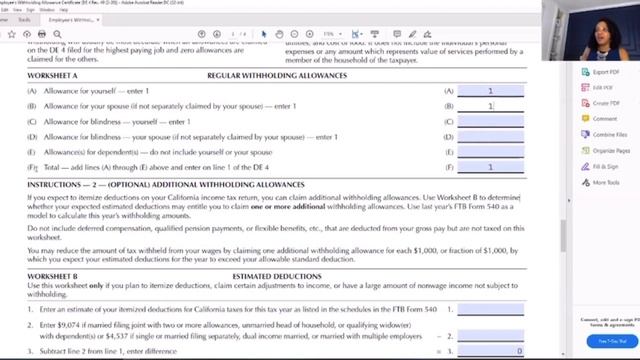This screenshot has width=640, height=360.
Task: Open the Help menu
Action: click(x=64, y=10)
